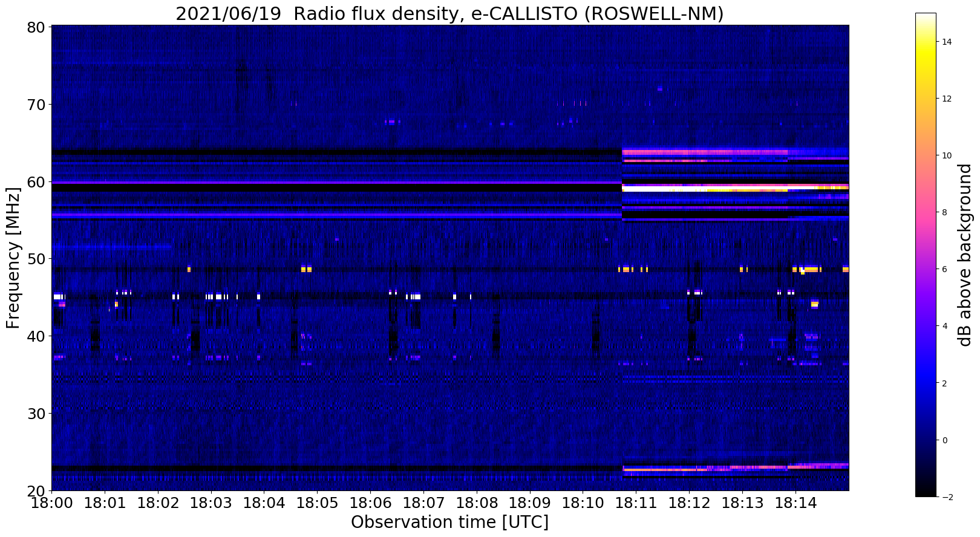Click the 18:06 time tick label
Image resolution: width=980 pixels, height=537 pixels.
[370, 503]
